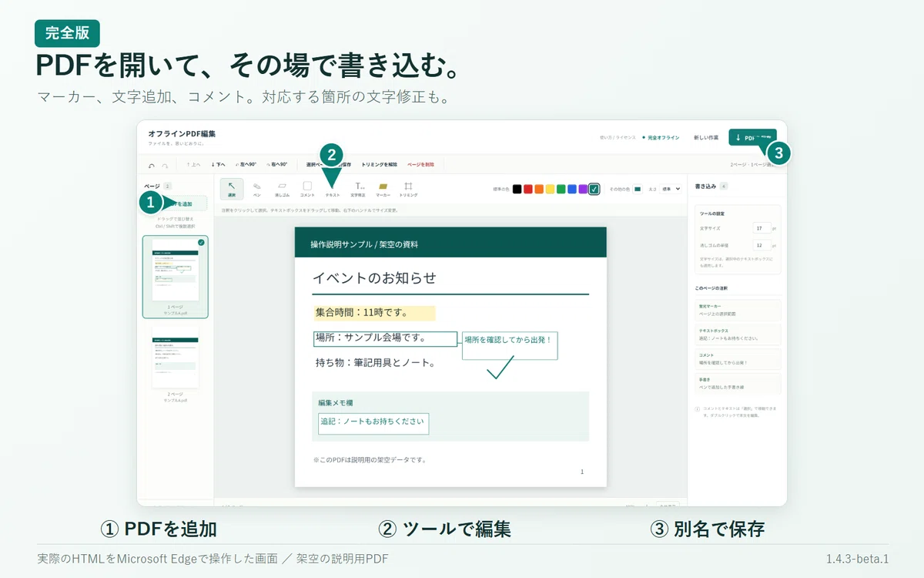924x578 pixels.
Task: Select the 手書き annotation entry
Action: 737,384
